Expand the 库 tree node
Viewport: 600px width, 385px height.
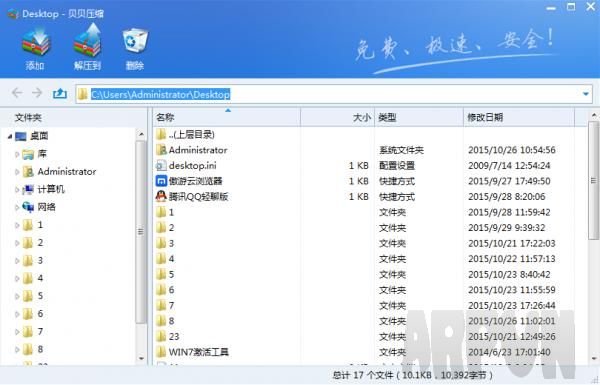(17, 154)
